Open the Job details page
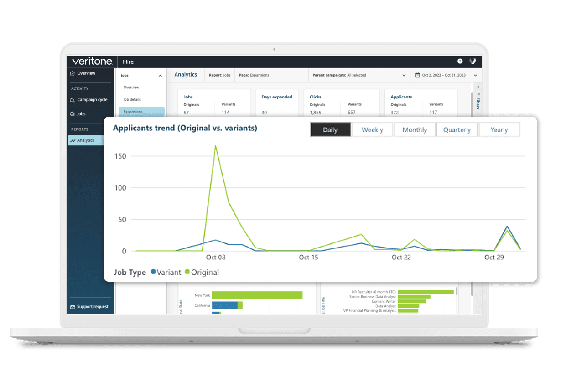The height and width of the screenshot is (392, 561). click(x=132, y=99)
